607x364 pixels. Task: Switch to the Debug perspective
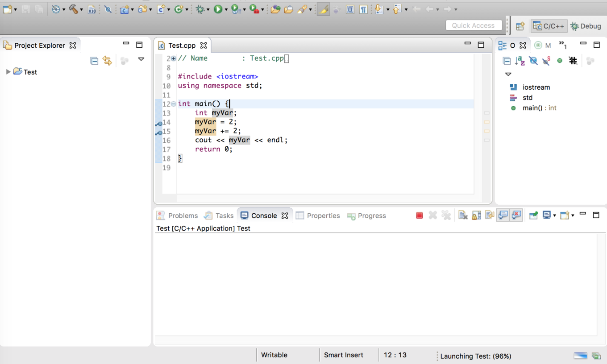tap(586, 26)
